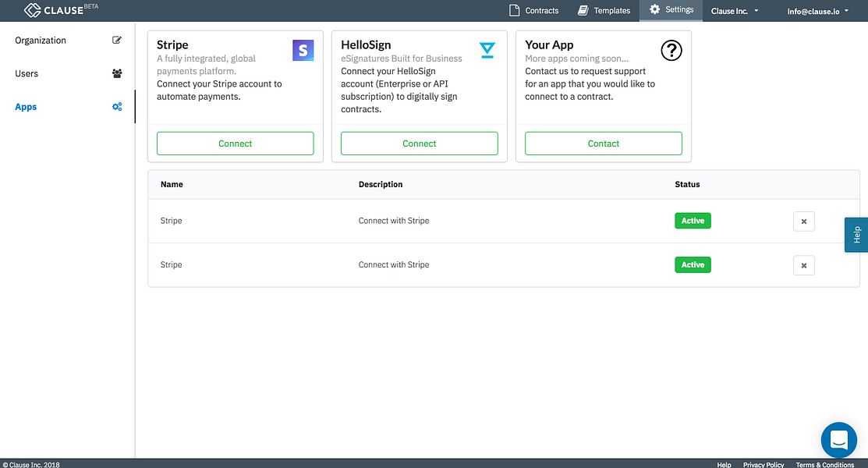Expand the Clause Inc. organization dropdown
The image size is (868, 468).
pyautogui.click(x=735, y=11)
